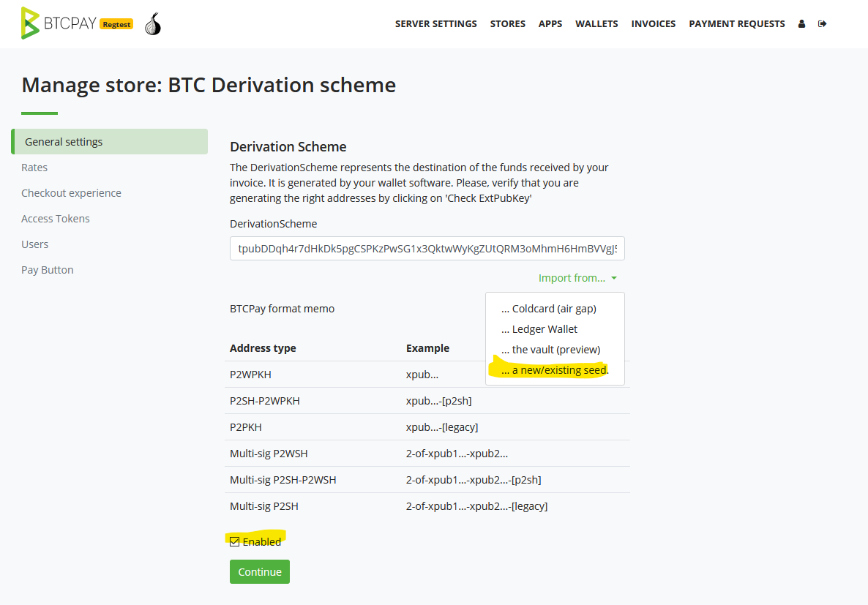
Task: Open the user account icon
Action: coord(801,23)
